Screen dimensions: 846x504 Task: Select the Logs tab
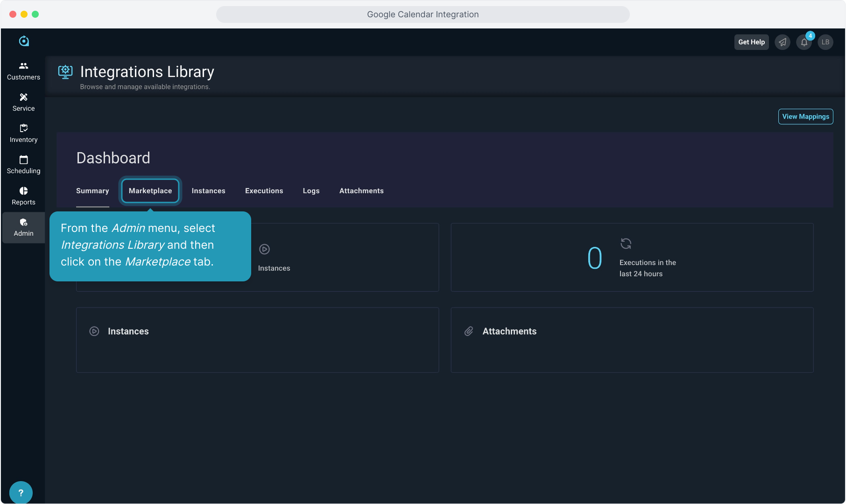pos(311,191)
